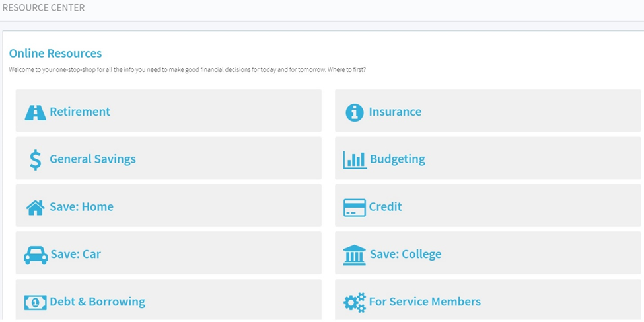Open the Save: Car text link
The width and height of the screenshot is (644, 322).
(76, 254)
